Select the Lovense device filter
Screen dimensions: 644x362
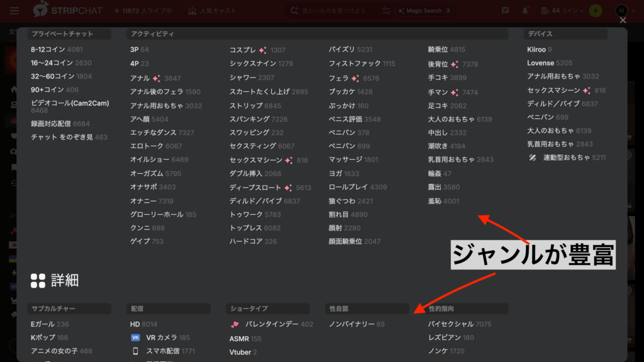550,63
